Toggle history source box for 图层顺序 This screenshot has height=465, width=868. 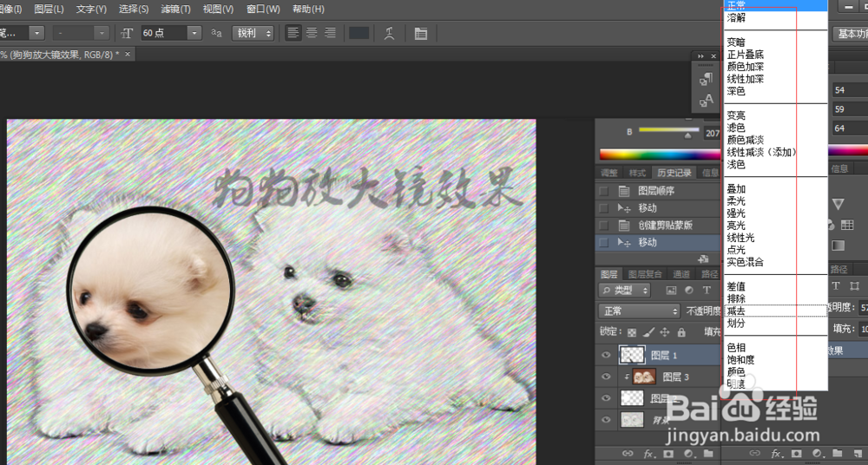(603, 191)
